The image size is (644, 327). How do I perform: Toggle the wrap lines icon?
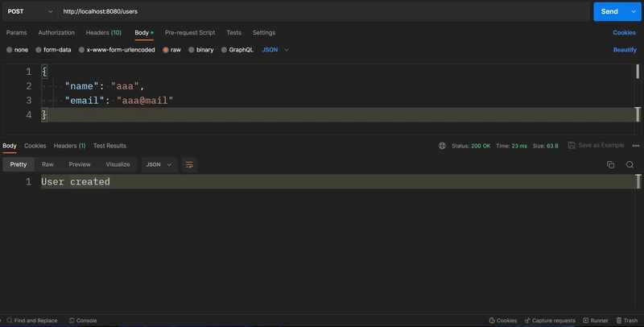(x=189, y=165)
